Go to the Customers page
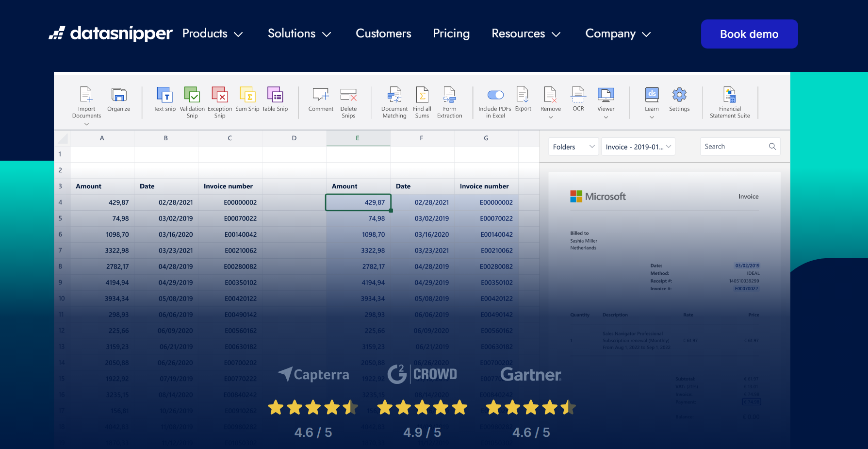The height and width of the screenshot is (449, 868). click(x=383, y=33)
